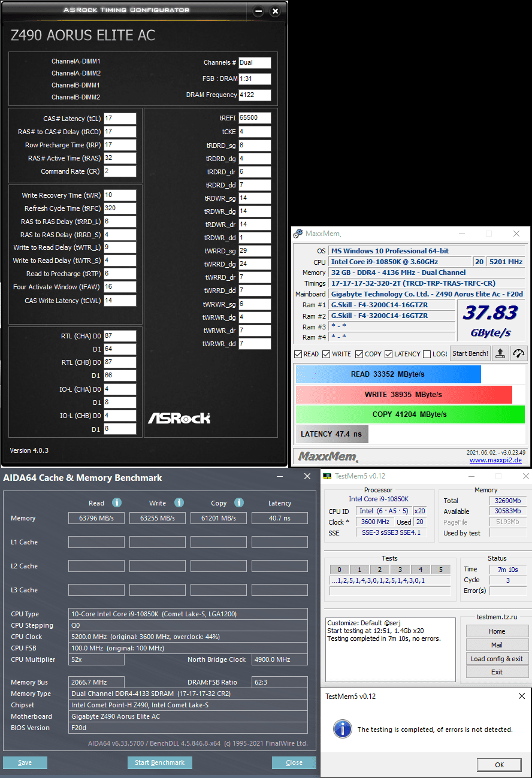Click the TestMem5 Time 7m 10s value
Viewport: 532px width, 778px height.
click(x=508, y=570)
